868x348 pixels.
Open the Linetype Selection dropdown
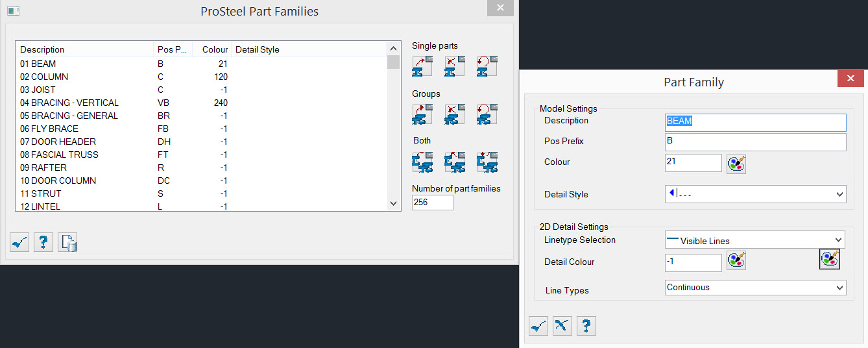(x=839, y=240)
